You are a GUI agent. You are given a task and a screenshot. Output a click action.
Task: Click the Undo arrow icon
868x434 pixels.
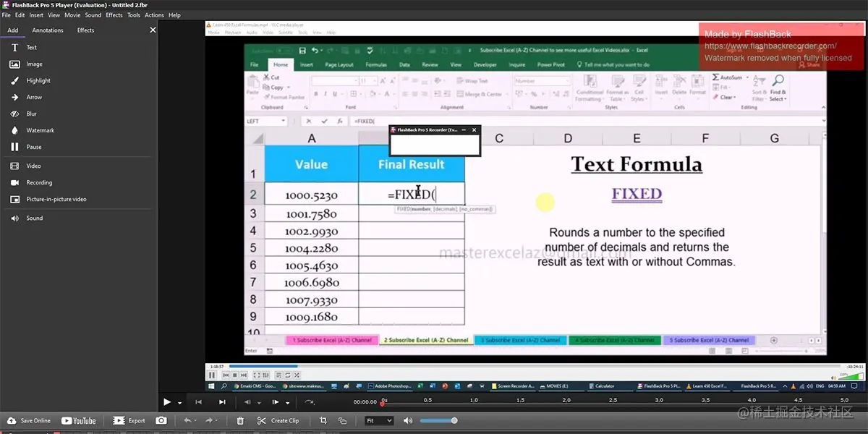187,420
